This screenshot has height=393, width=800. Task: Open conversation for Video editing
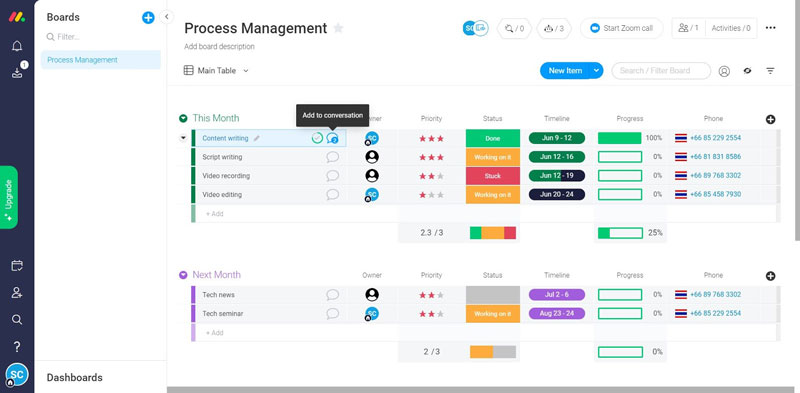tap(333, 194)
